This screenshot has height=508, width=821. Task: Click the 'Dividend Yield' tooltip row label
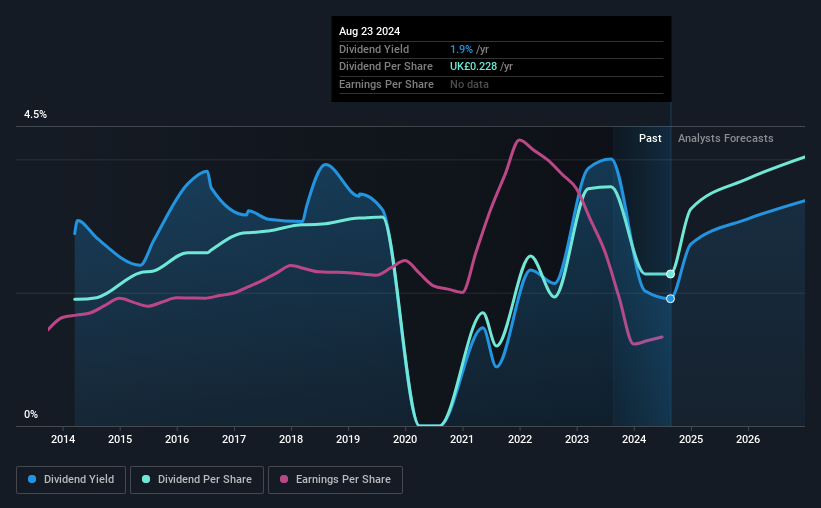pyautogui.click(x=374, y=49)
